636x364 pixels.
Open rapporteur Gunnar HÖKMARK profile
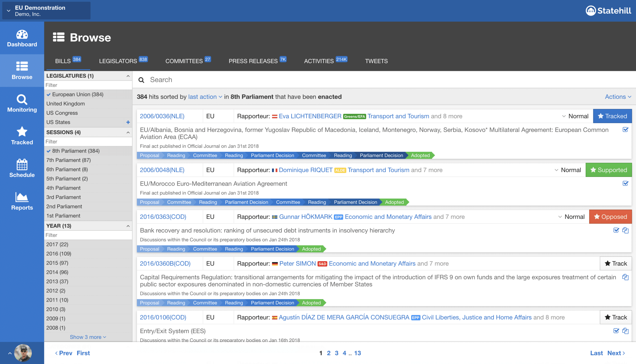tap(306, 217)
